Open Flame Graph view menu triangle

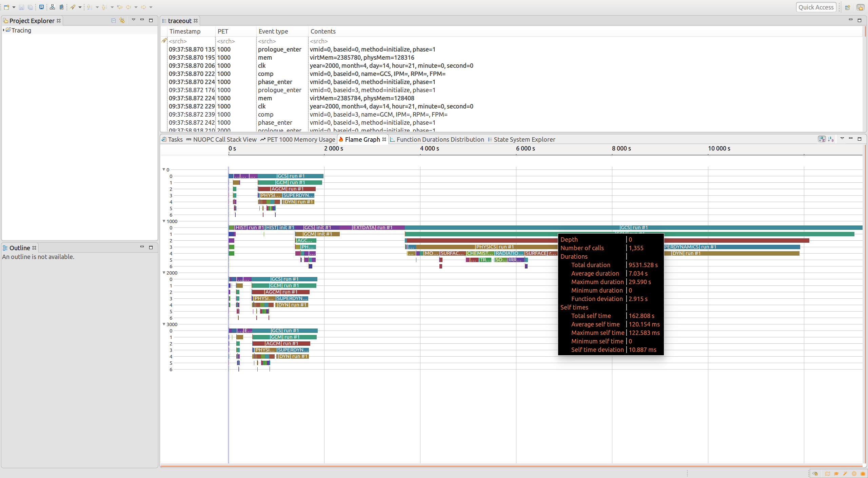[842, 138]
